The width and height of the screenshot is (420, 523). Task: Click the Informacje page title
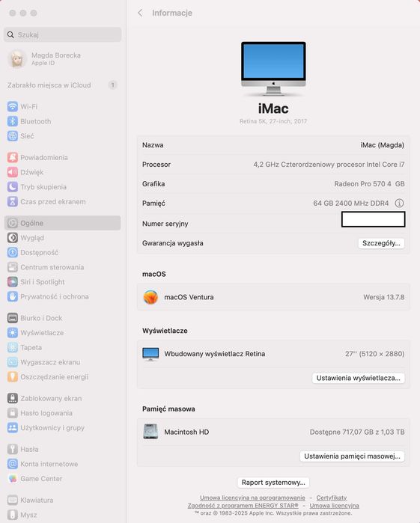172,13
